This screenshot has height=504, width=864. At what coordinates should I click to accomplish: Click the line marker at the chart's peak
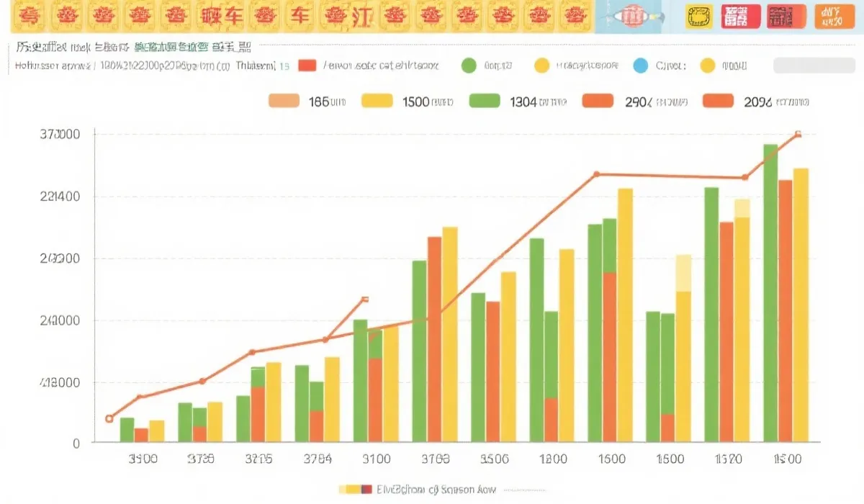tap(798, 134)
